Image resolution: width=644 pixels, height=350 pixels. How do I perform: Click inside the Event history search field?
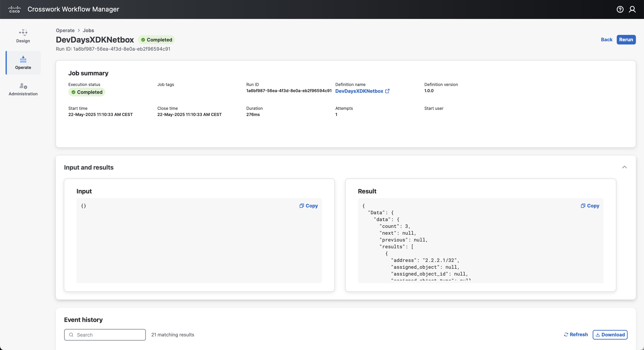click(x=105, y=335)
